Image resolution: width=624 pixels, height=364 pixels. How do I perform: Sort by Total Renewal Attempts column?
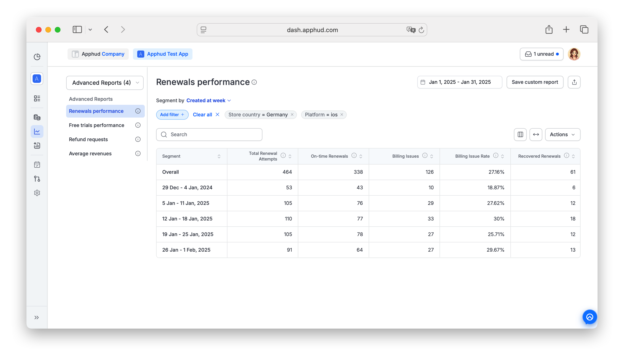290,157
